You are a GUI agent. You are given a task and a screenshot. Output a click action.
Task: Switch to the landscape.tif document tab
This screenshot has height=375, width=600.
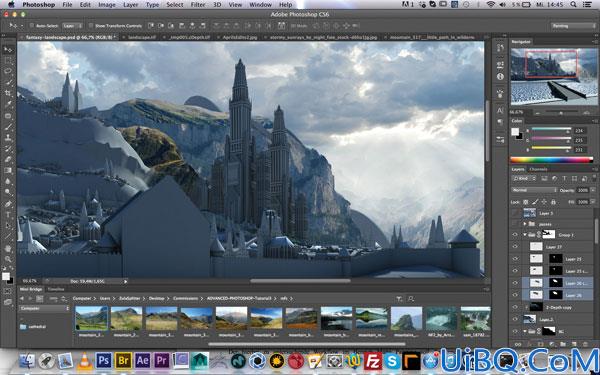(x=142, y=38)
